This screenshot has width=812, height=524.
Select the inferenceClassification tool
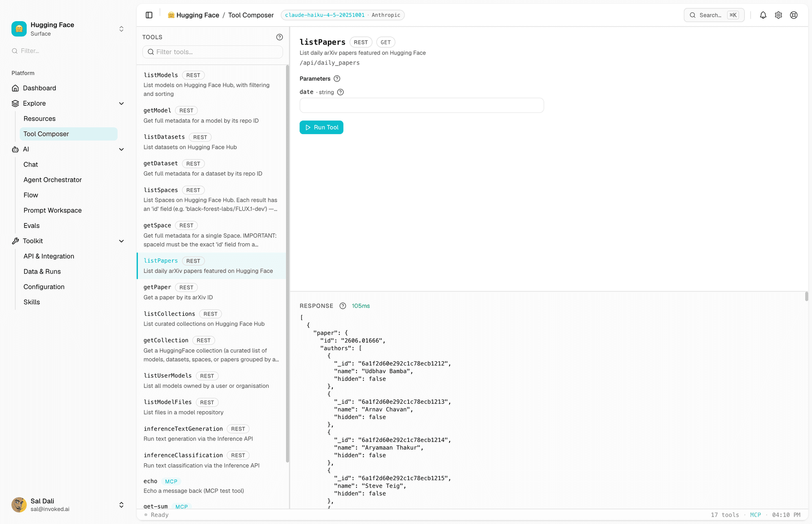pos(211,460)
